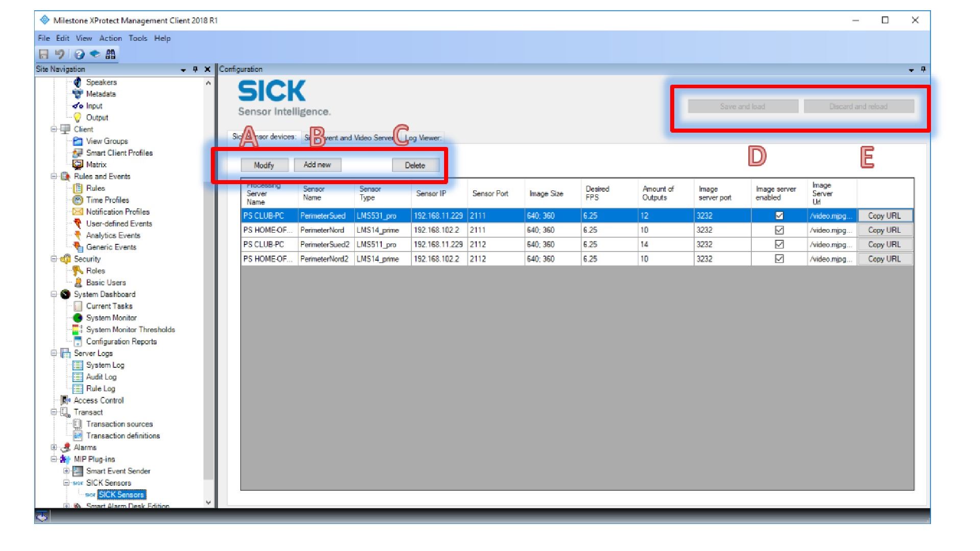The width and height of the screenshot is (980, 551).
Task: Open Help via question mark icon
Action: 79,54
